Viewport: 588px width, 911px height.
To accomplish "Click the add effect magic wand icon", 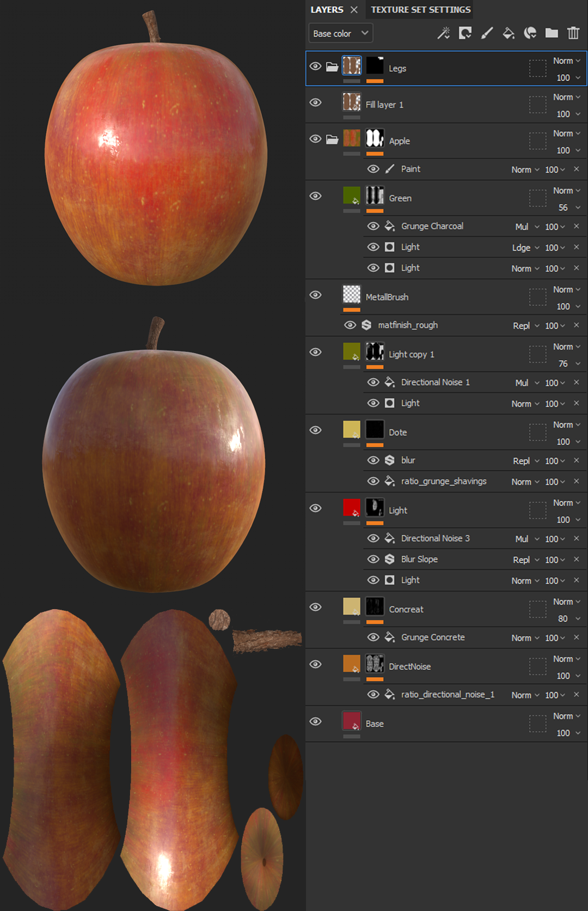I will (444, 33).
